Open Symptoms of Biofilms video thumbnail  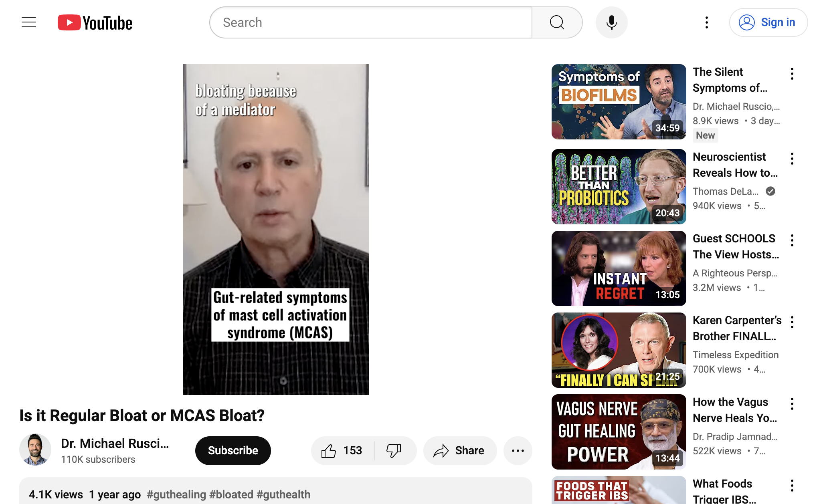pos(619,102)
